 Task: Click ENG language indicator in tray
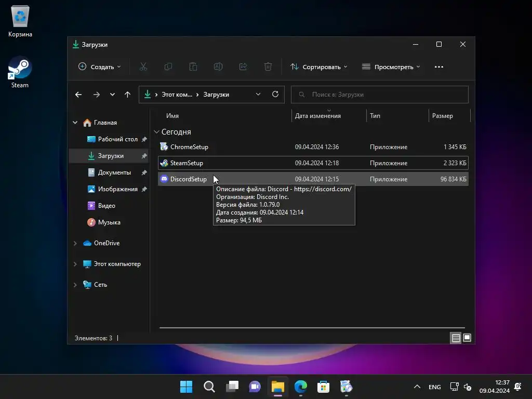[435, 387]
